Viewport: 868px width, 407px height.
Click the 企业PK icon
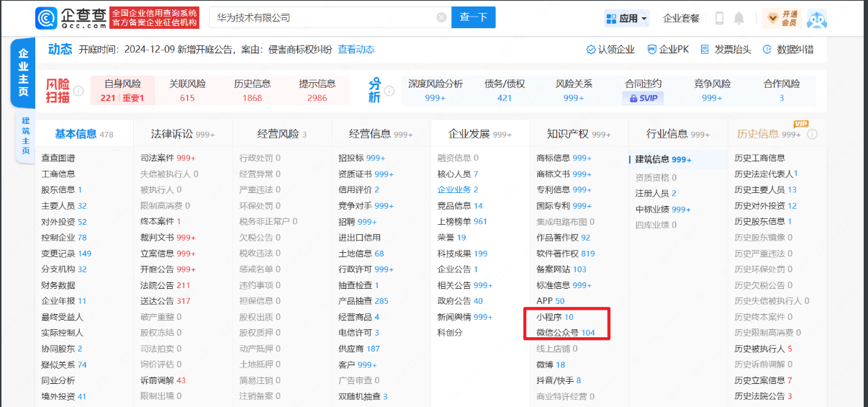tap(651, 50)
